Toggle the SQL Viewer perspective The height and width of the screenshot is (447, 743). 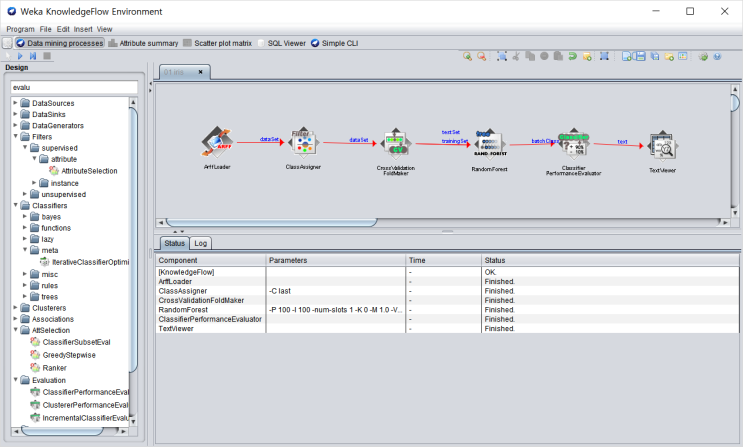coord(282,43)
